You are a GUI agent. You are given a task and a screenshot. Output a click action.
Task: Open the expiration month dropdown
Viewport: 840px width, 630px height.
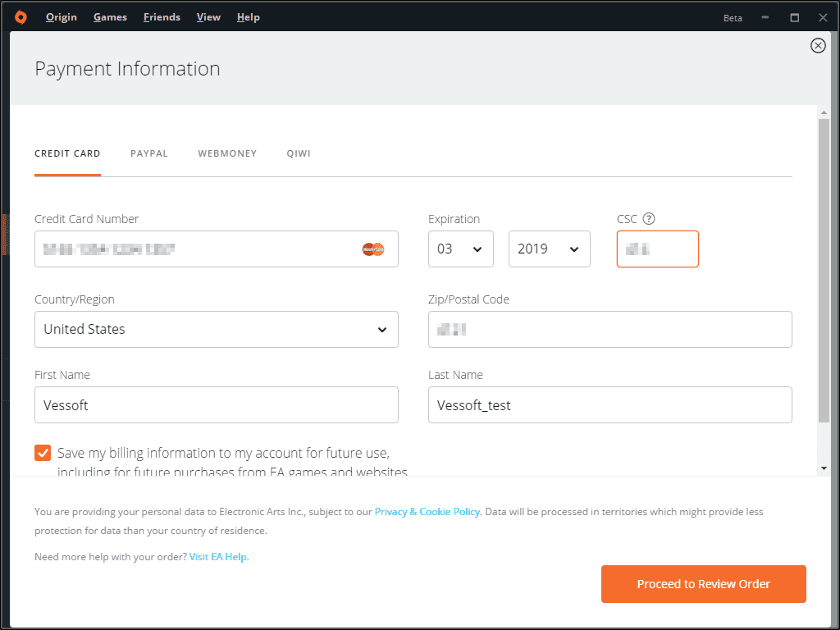pos(461,249)
